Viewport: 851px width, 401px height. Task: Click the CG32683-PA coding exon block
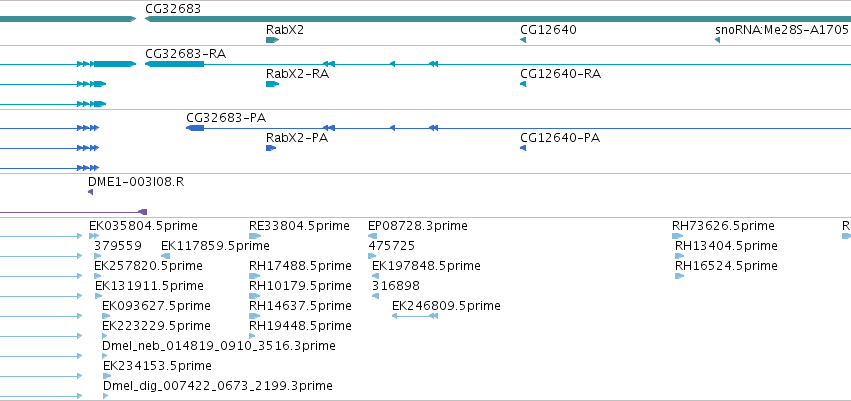click(195, 128)
